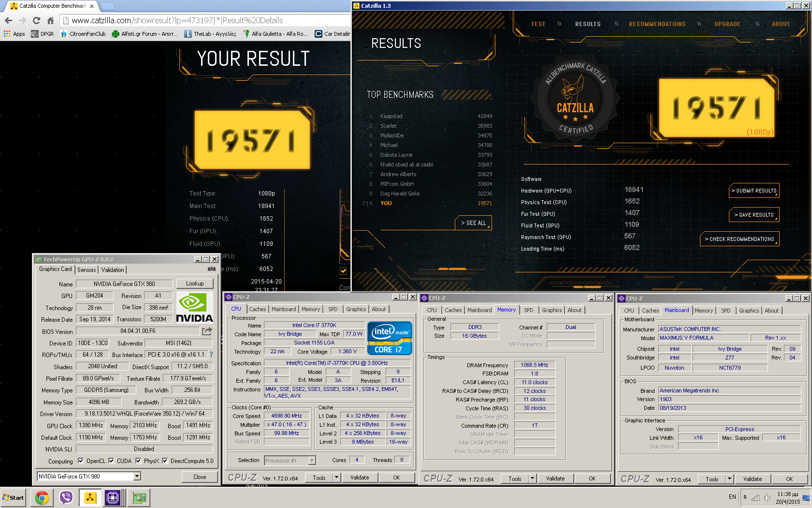The height and width of the screenshot is (508, 812).
Task: Open CitroenFanClub bookmark
Action: [x=83, y=34]
